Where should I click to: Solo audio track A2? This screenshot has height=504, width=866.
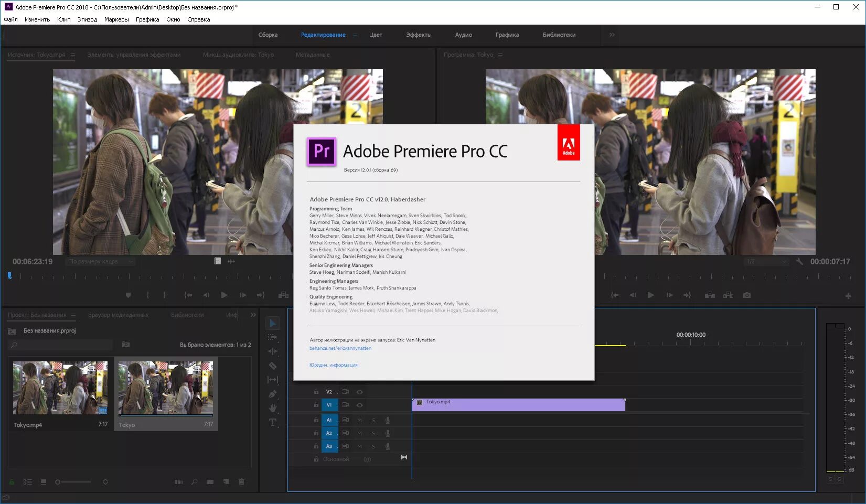pyautogui.click(x=373, y=433)
